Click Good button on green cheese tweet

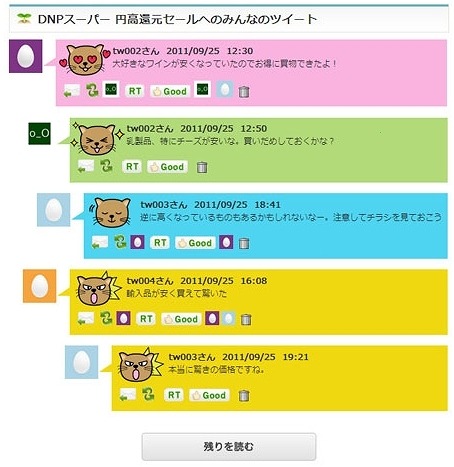(167, 167)
